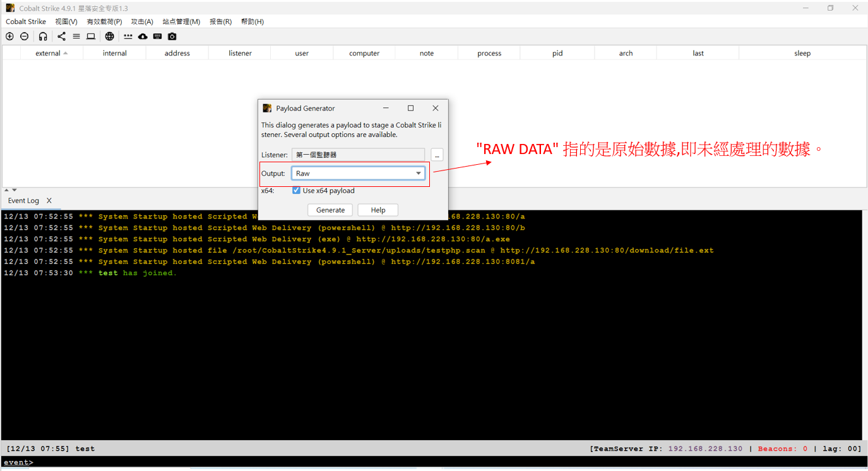Open the 站点管理(M) menu
The height and width of the screenshot is (471, 868).
click(181, 21)
